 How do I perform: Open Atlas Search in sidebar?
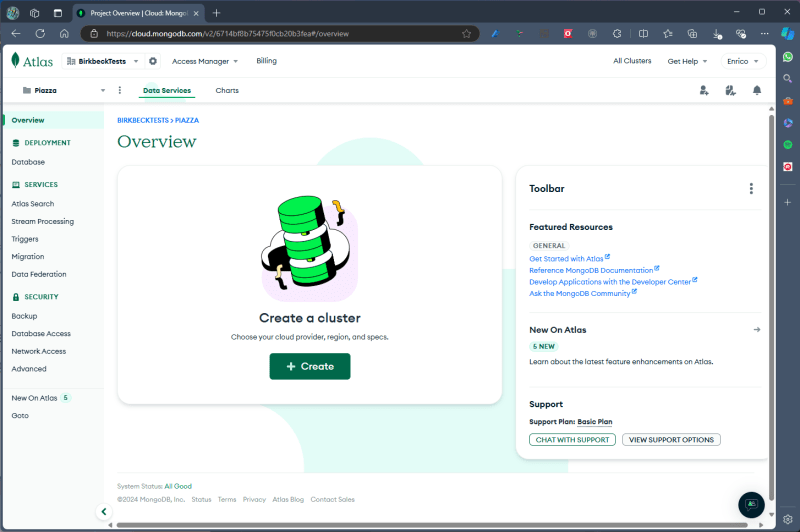(33, 204)
